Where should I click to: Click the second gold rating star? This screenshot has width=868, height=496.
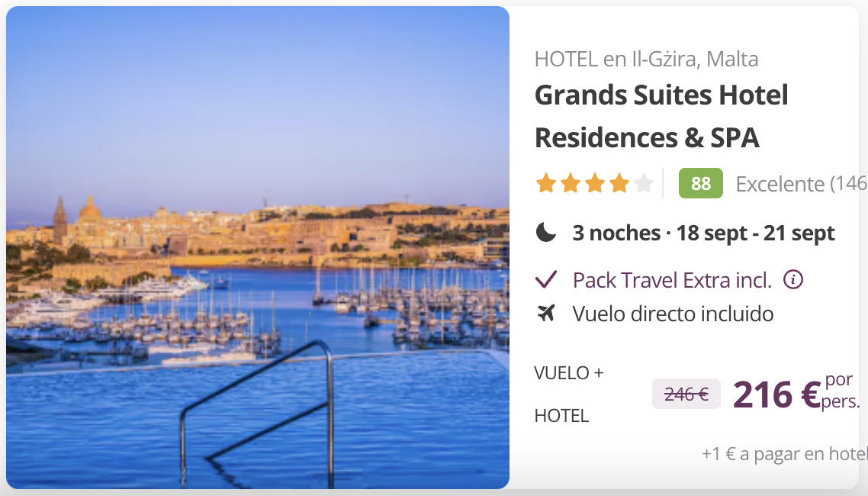(x=571, y=183)
